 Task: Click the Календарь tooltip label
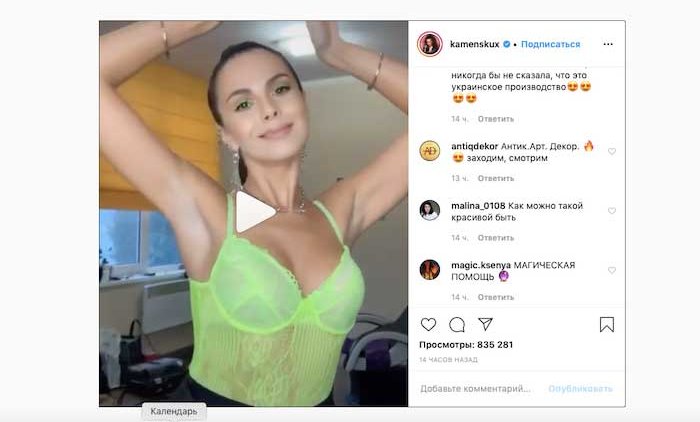[174, 411]
